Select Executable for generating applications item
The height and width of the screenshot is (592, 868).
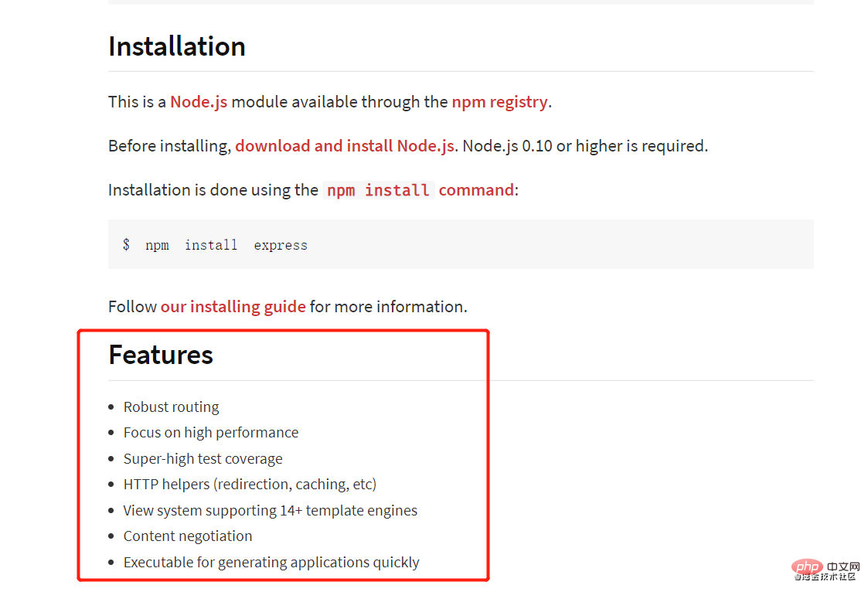[x=271, y=562]
